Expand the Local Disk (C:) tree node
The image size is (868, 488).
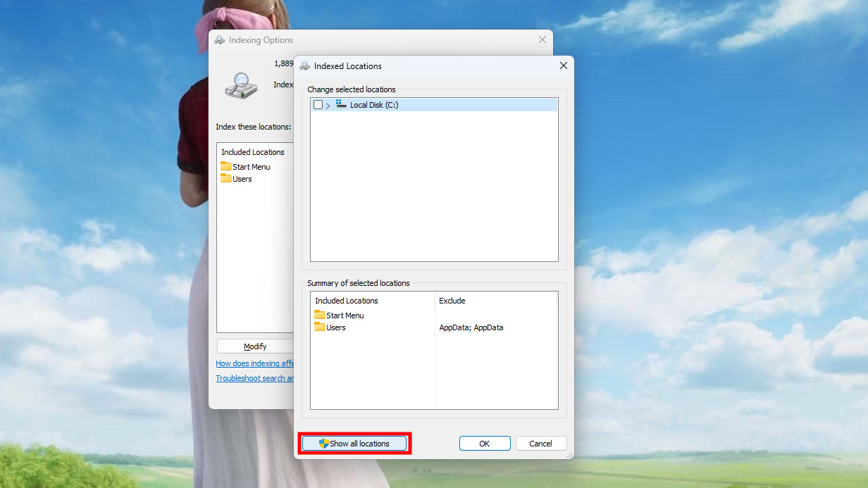tap(328, 106)
